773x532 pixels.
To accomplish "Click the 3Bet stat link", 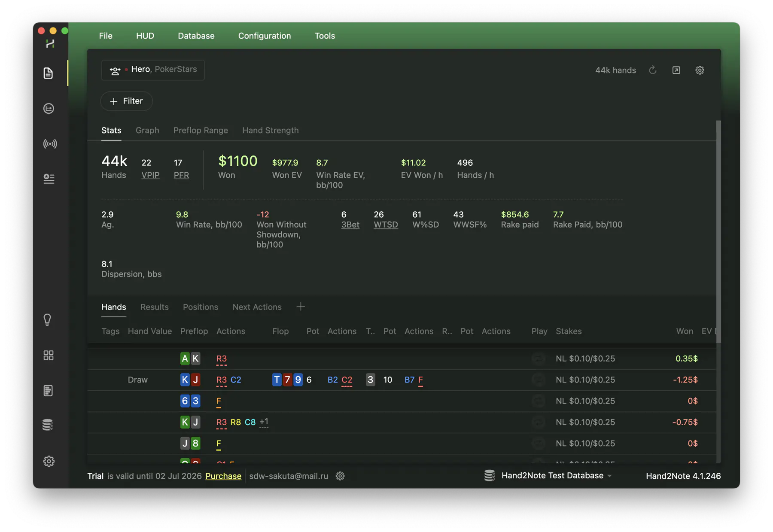I will (350, 225).
